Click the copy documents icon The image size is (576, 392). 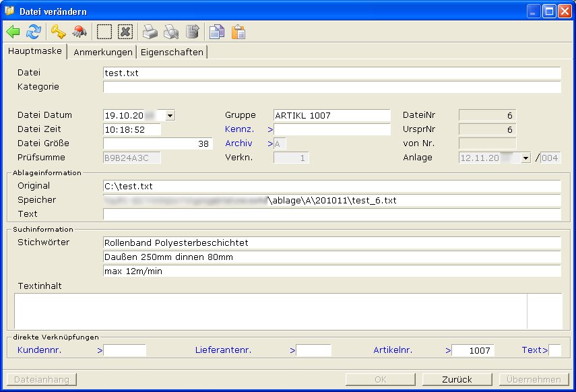tap(216, 32)
